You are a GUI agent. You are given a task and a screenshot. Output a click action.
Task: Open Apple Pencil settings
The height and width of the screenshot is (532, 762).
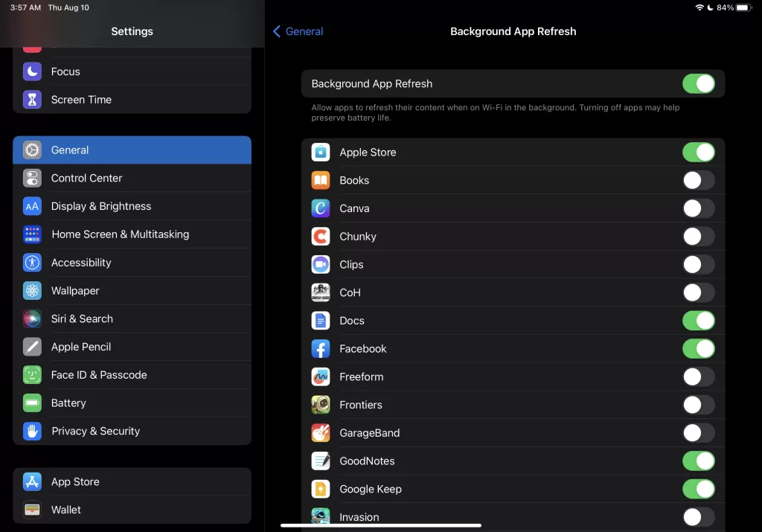[x=132, y=347]
